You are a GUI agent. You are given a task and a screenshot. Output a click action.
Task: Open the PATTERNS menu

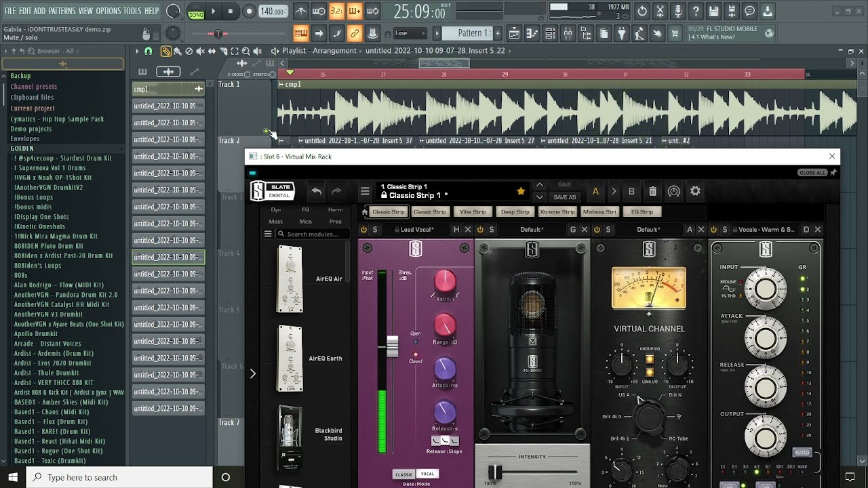coord(62,11)
